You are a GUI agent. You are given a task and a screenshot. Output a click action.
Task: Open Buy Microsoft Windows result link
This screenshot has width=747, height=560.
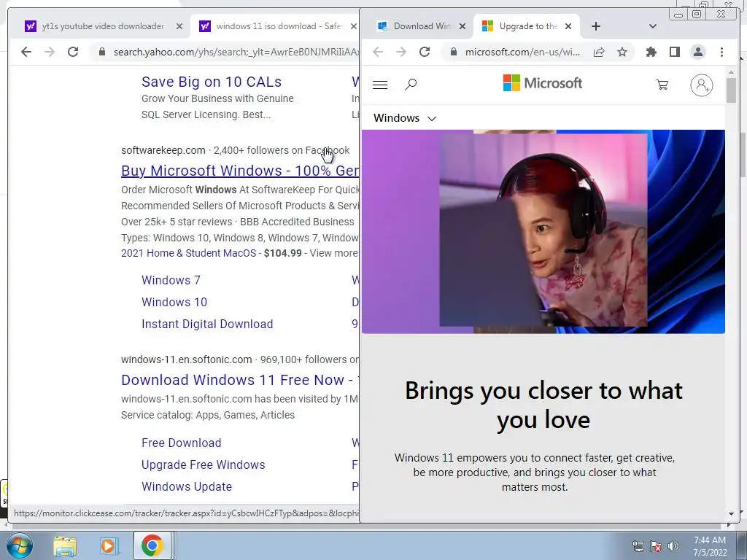coord(240,171)
